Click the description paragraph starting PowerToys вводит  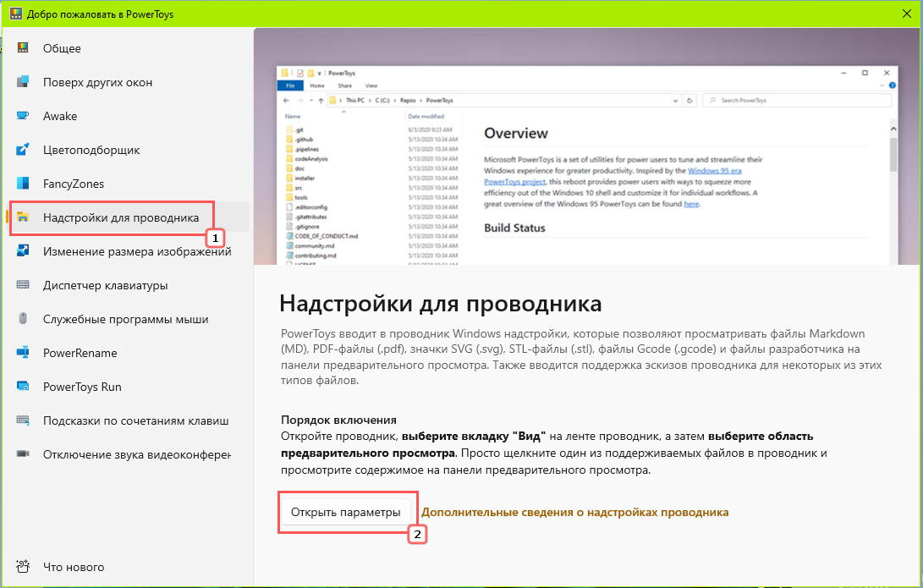click(581, 357)
